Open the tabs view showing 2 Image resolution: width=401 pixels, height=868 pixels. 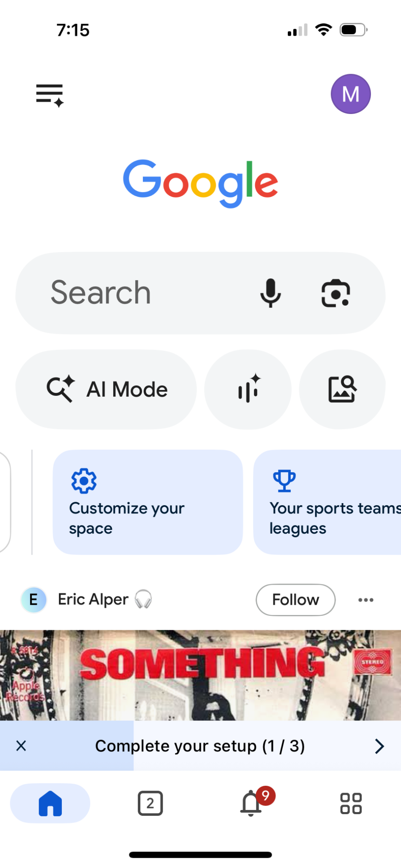pos(150,803)
